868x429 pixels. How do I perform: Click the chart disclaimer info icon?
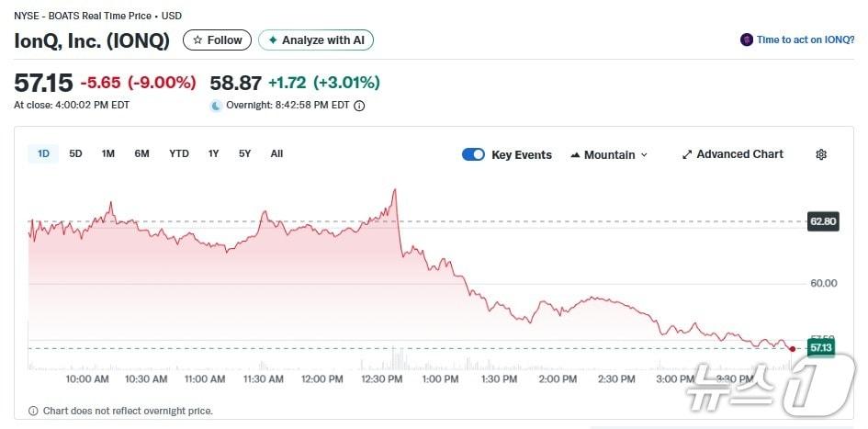(33, 411)
